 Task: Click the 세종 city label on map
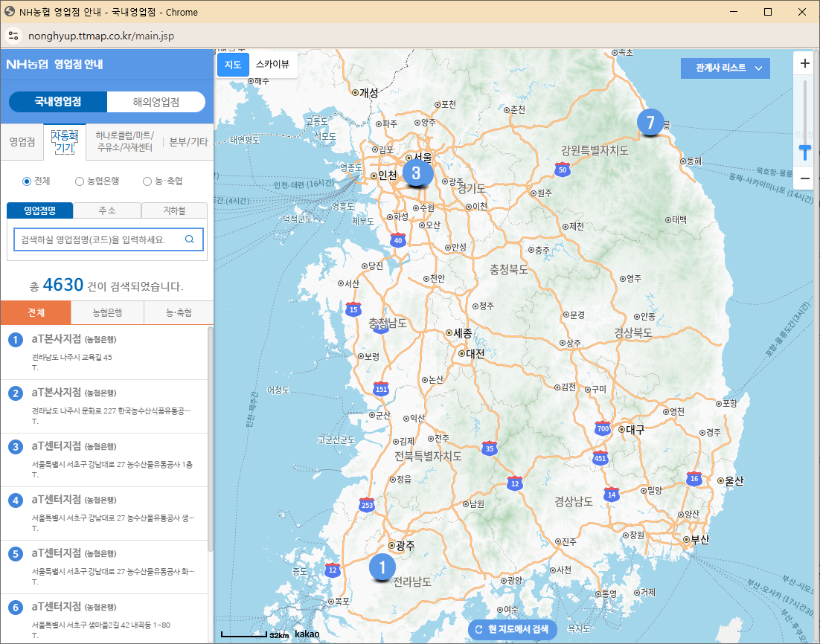coord(462,332)
